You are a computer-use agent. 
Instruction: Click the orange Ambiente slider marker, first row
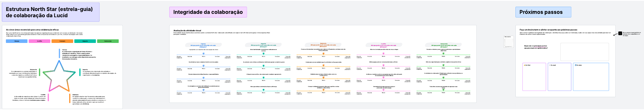[323, 54]
